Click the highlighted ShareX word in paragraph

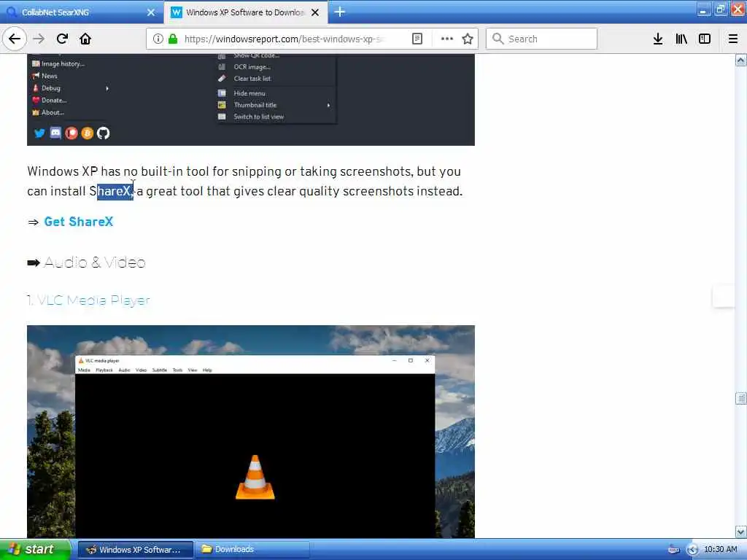tap(115, 191)
